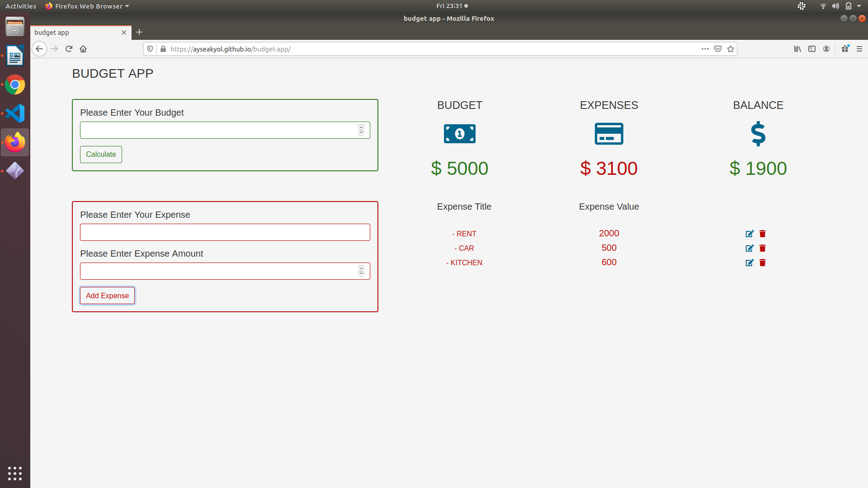Select the budget amount input field
The height and width of the screenshot is (488, 868).
click(x=225, y=130)
